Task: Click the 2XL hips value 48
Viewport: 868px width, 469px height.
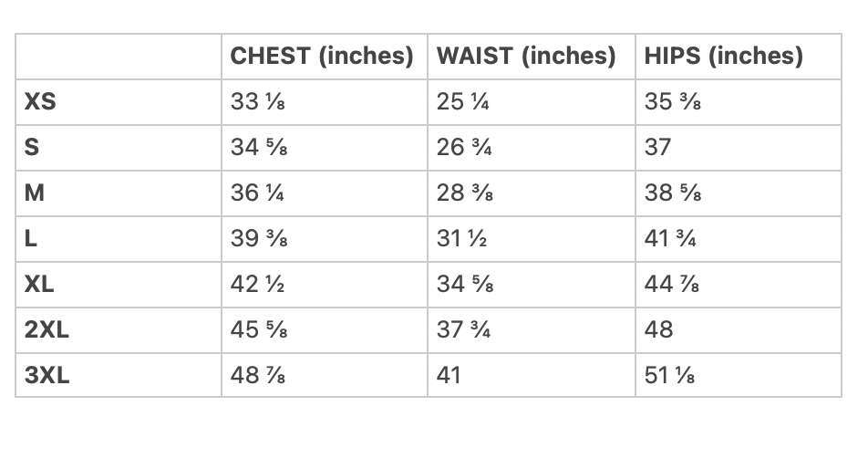Action: coord(658,330)
